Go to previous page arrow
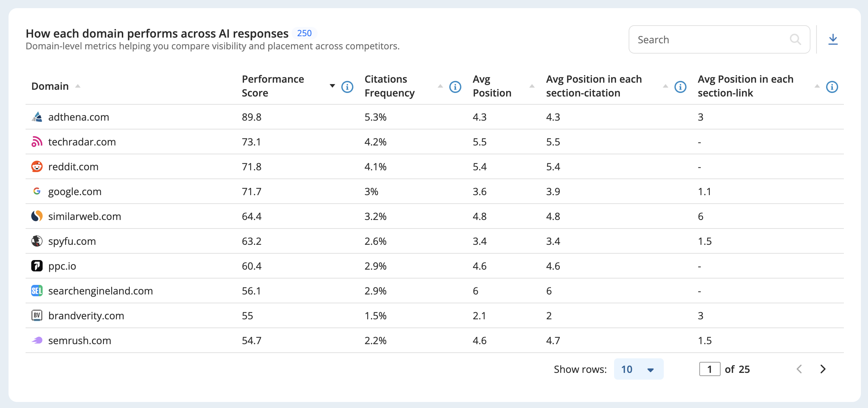The width and height of the screenshot is (868, 408). pos(799,369)
